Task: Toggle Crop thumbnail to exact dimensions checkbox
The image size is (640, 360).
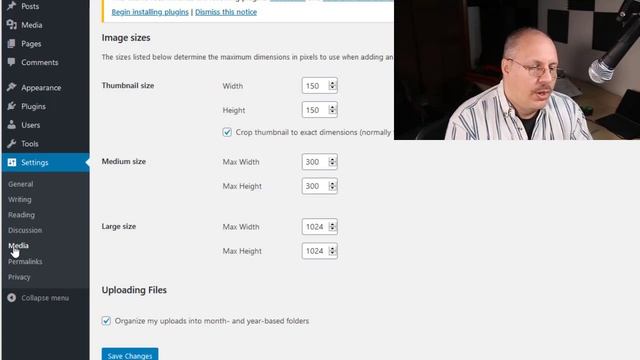Action: 227,132
